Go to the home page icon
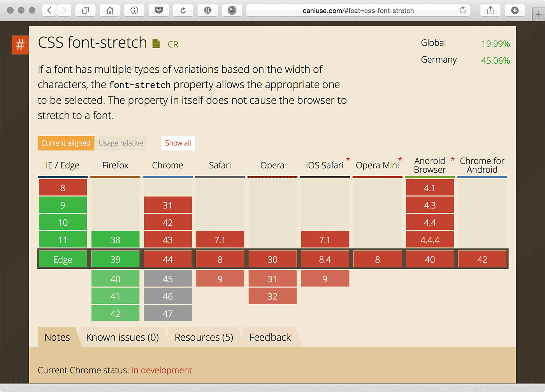 (110, 10)
